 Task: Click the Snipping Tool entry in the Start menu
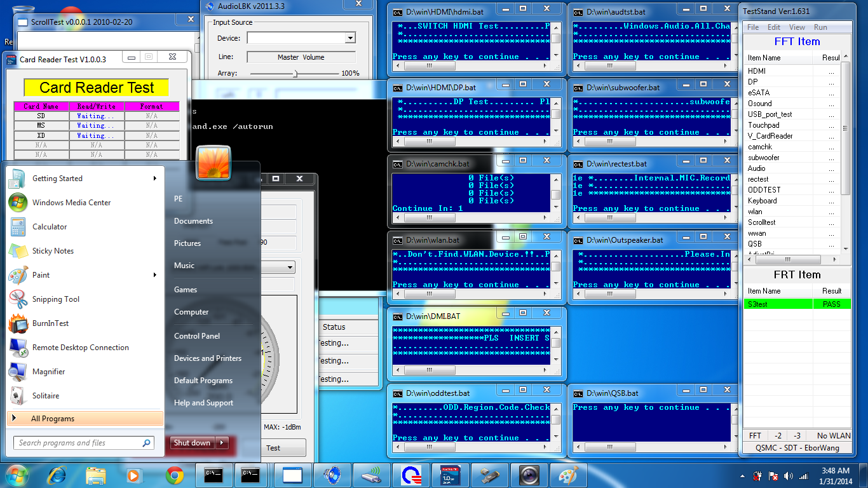click(56, 299)
